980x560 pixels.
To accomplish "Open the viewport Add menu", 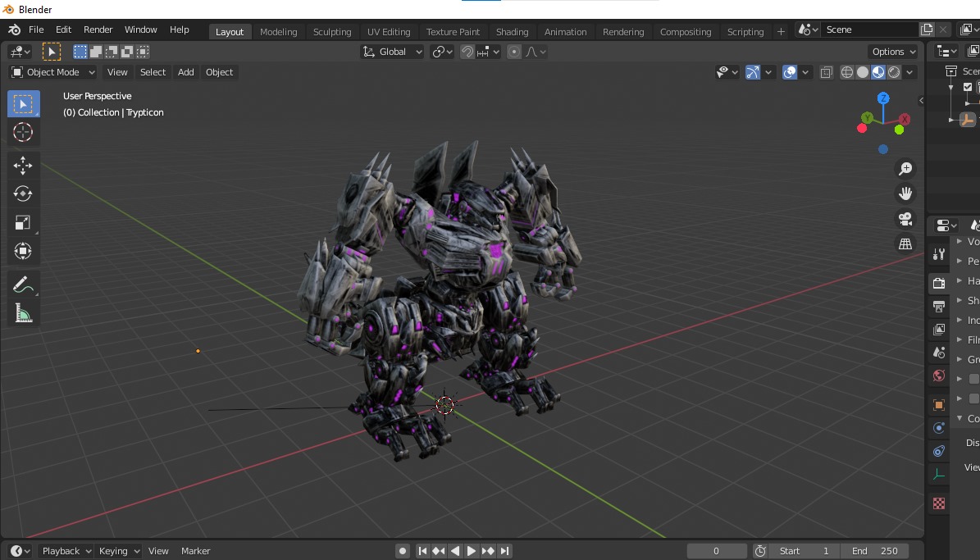I will [x=185, y=72].
